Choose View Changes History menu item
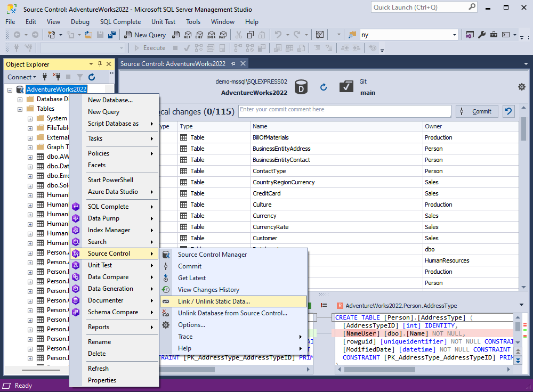The width and height of the screenshot is (533, 392). (233, 290)
